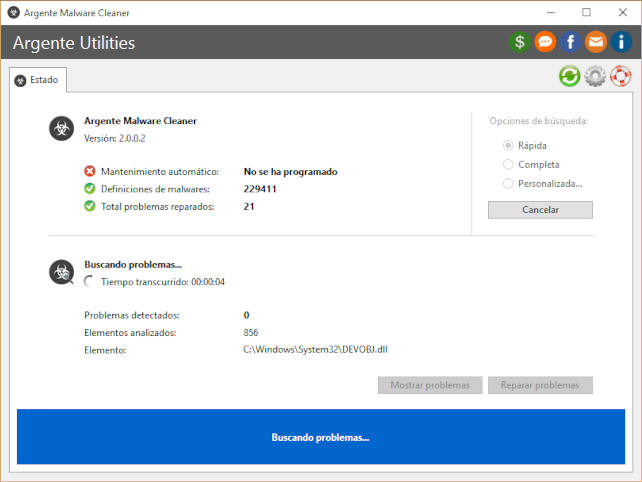The height and width of the screenshot is (482, 642).
Task: Open the Facebook page icon
Action: tap(570, 42)
